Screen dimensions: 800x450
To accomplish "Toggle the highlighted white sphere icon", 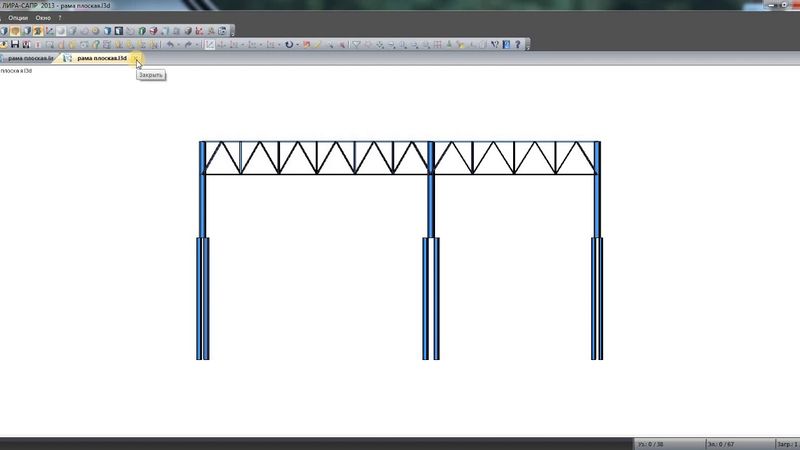I will point(61,31).
